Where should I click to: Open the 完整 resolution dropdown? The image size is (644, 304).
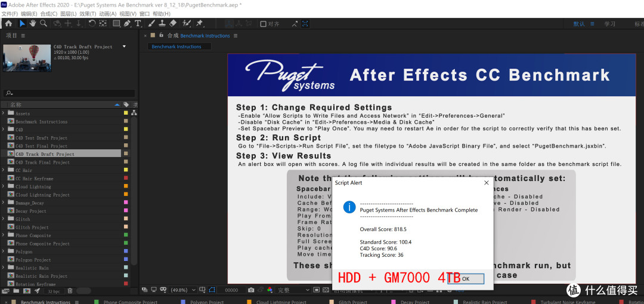point(293,290)
